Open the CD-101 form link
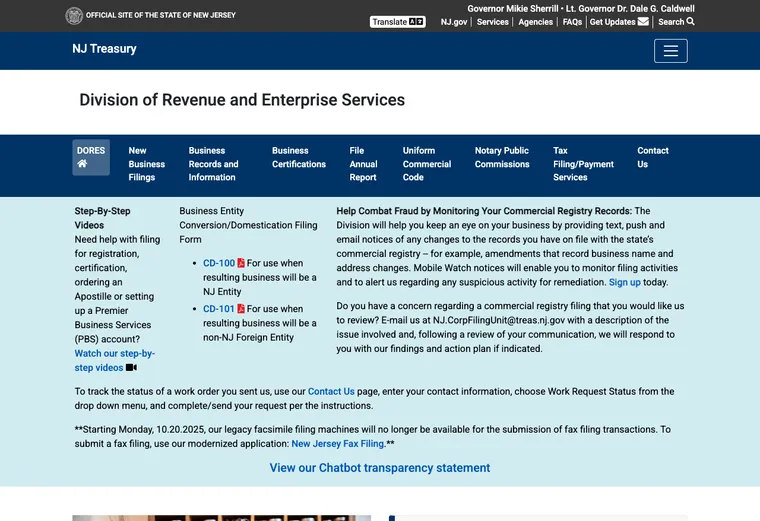 219,308
